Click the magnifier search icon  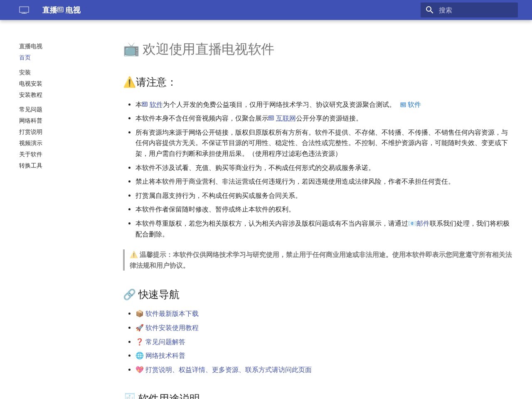(430, 10)
